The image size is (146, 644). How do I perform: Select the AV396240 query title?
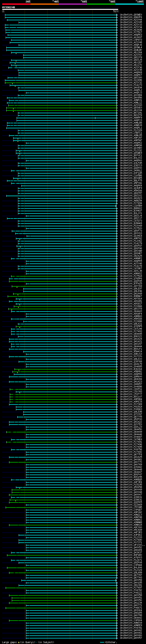click(x=8, y=8)
